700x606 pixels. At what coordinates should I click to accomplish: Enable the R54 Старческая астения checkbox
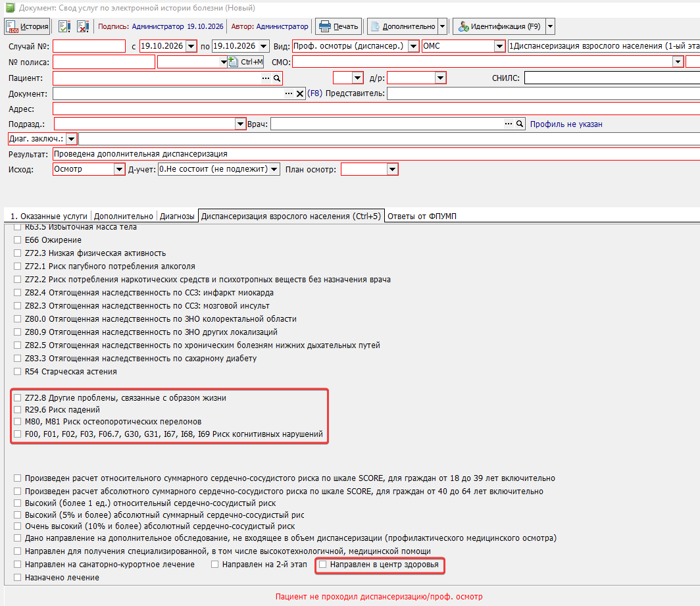point(17,372)
